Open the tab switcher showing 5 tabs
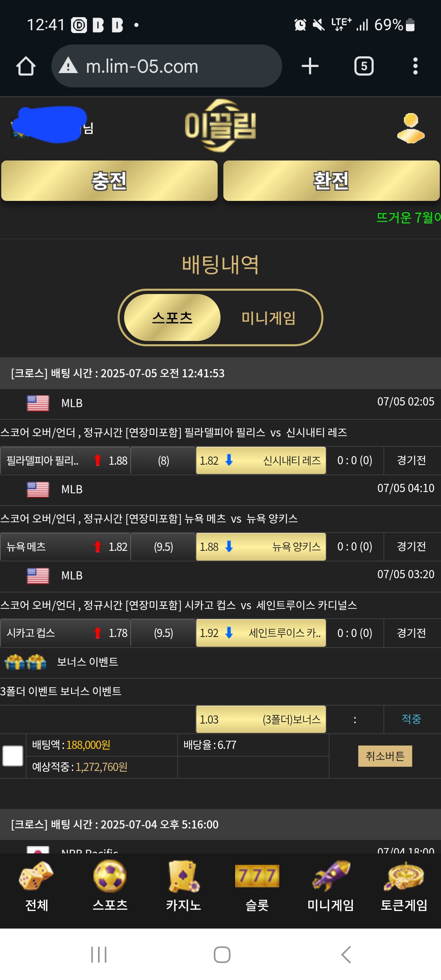The width and height of the screenshot is (441, 980). click(x=364, y=66)
